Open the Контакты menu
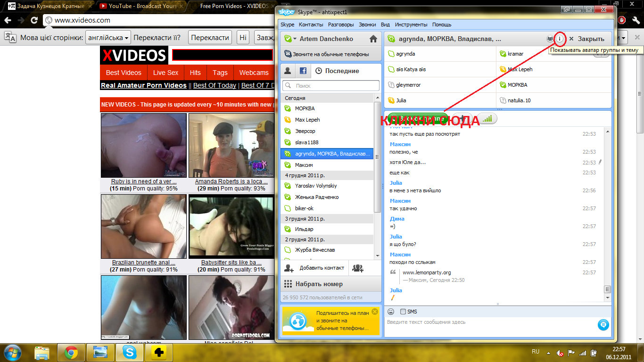Image resolution: width=644 pixels, height=362 pixels. 311,25
